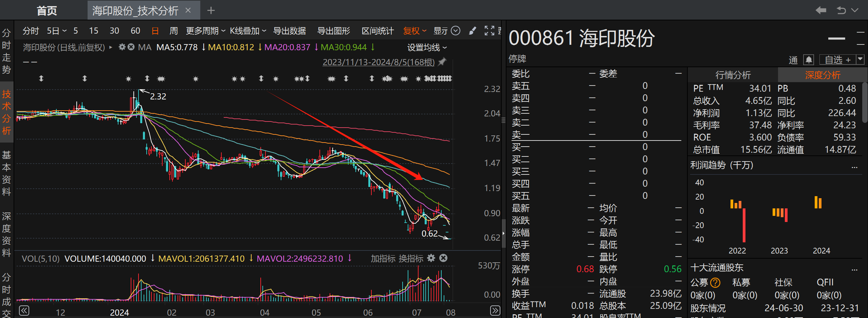Add stock via 自选 + button
This screenshot has width=868, height=318.
pyautogui.click(x=837, y=60)
